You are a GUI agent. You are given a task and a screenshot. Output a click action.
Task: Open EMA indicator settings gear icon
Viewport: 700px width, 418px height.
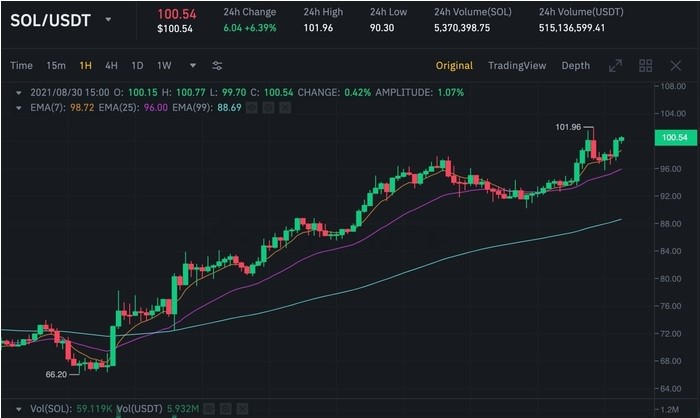pyautogui.click(x=268, y=108)
